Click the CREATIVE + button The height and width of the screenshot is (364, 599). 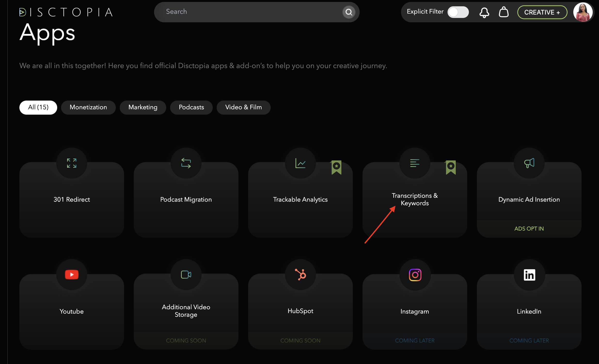point(542,12)
